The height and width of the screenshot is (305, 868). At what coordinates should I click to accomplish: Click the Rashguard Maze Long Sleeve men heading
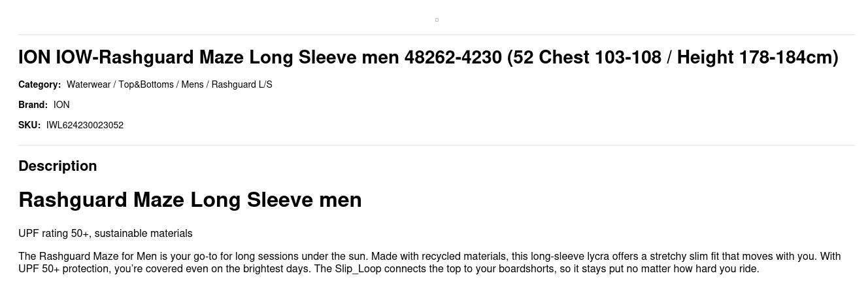pyautogui.click(x=190, y=200)
